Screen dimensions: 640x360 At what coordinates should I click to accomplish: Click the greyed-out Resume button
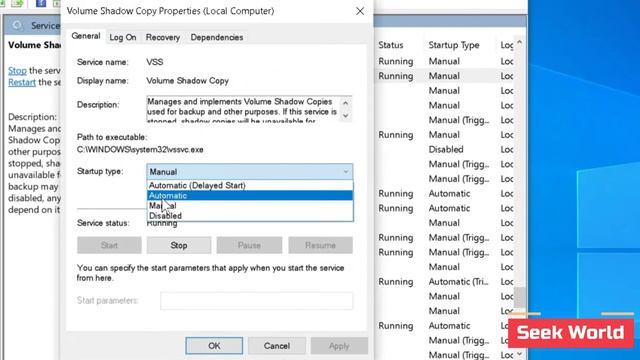[320, 245]
